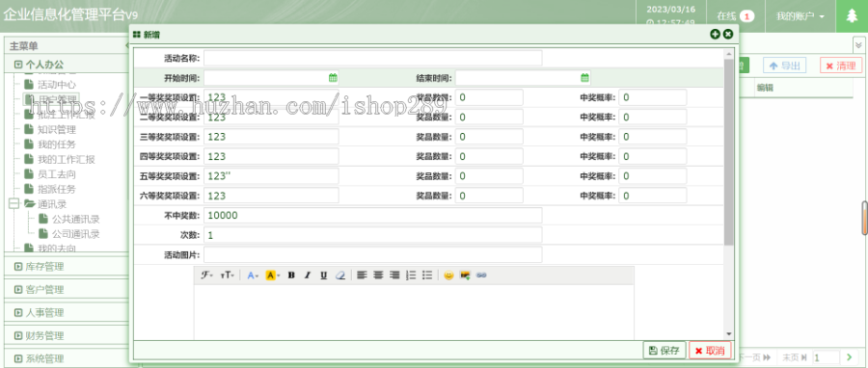Open calendar picker for 结束时间

(x=584, y=77)
